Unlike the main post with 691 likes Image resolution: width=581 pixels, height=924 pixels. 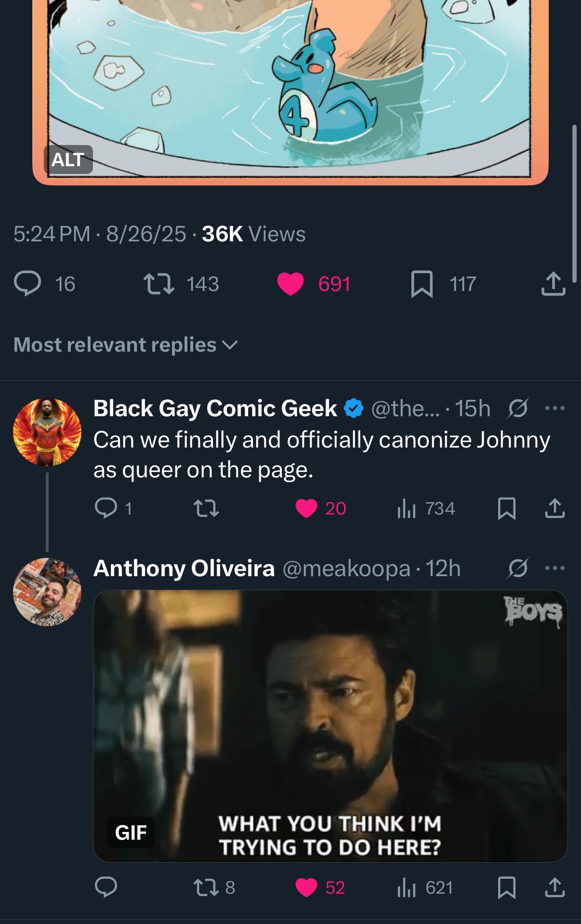point(290,283)
